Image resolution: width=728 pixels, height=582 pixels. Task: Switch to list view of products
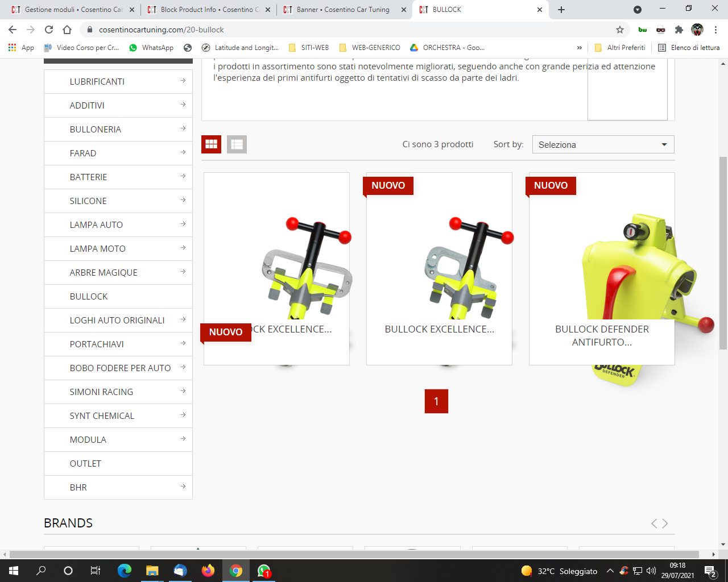(237, 144)
